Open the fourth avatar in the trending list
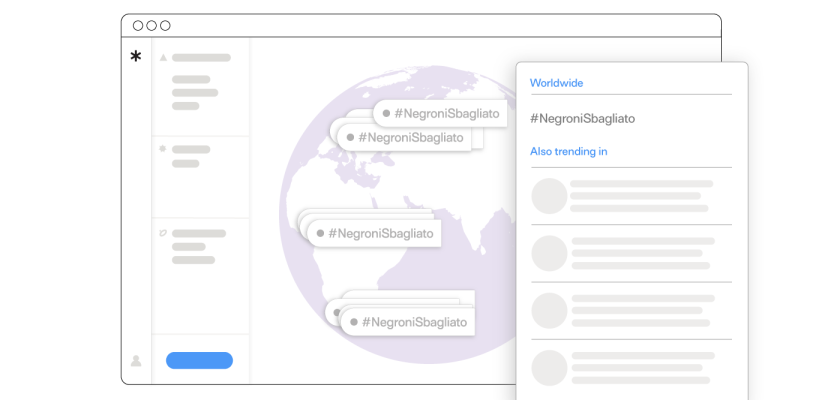The image size is (840, 400). [549, 366]
